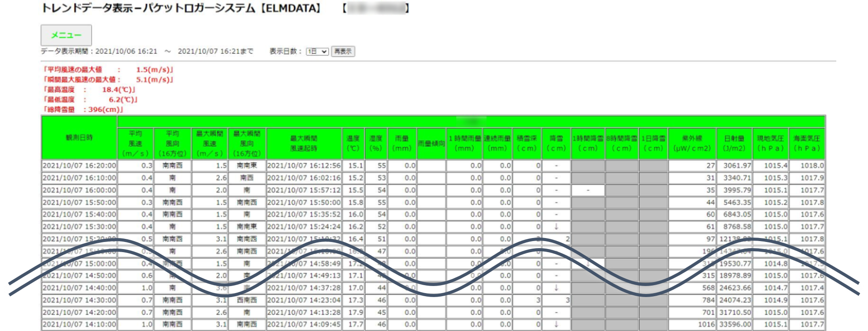
Task: Select 日射量 value 31710.50
Action: pos(734,312)
